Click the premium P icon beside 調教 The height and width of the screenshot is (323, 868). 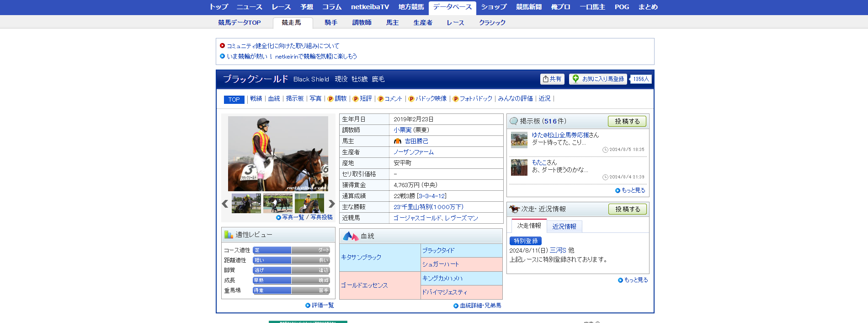click(x=330, y=99)
